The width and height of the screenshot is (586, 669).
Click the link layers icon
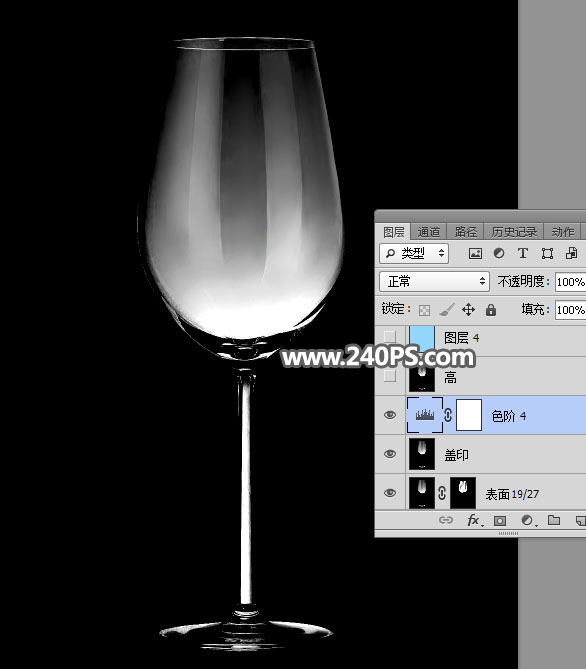pos(446,520)
